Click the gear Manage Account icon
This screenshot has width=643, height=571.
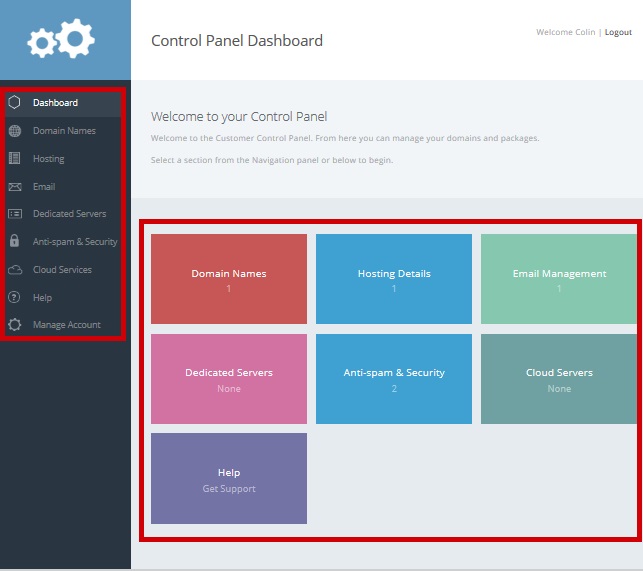(x=14, y=325)
